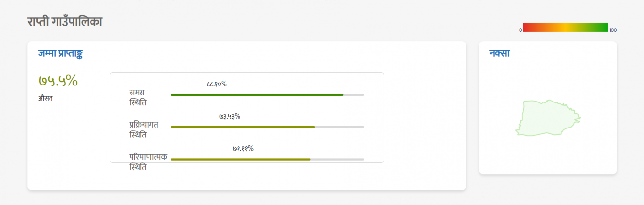The width and height of the screenshot is (644, 205).
Task: Click the ७५.५% total score value
Action: 58,81
